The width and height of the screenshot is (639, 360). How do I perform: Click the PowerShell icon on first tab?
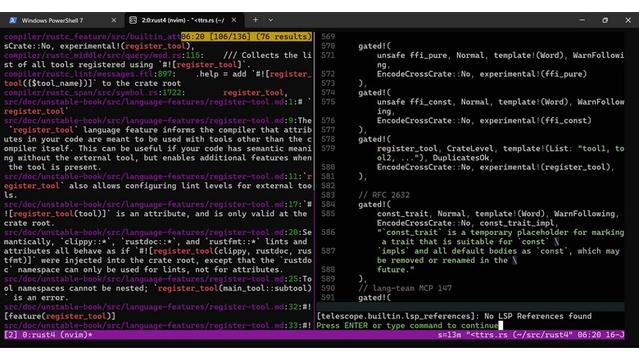[12, 20]
